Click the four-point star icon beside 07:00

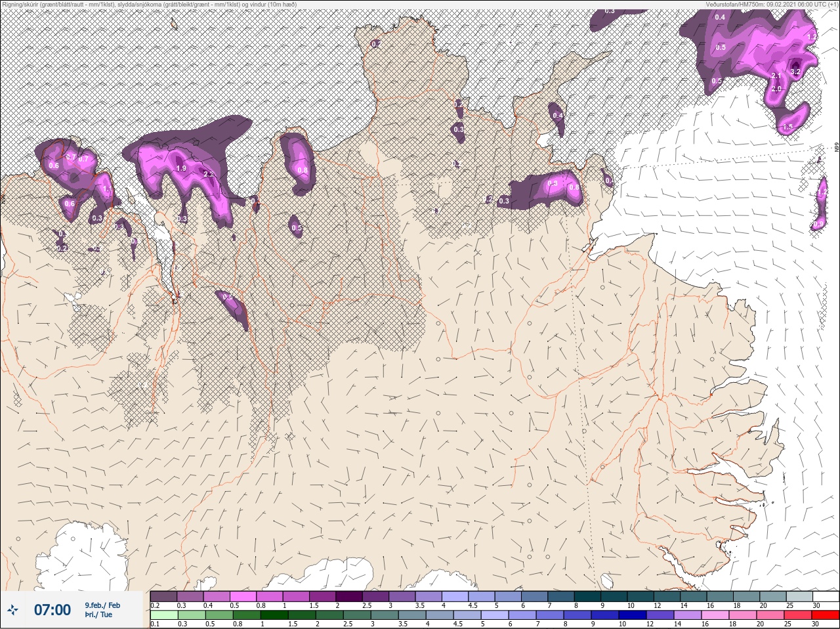point(12,610)
